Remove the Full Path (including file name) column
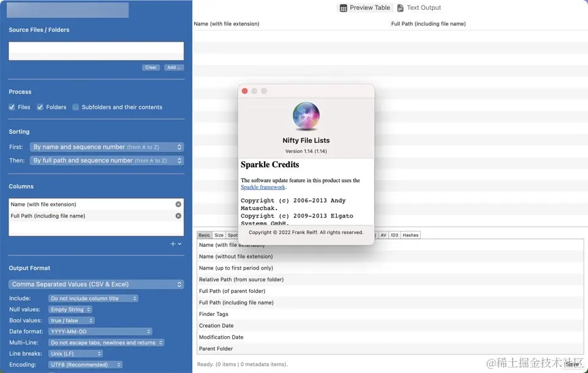The height and width of the screenshot is (373, 588). click(x=178, y=216)
